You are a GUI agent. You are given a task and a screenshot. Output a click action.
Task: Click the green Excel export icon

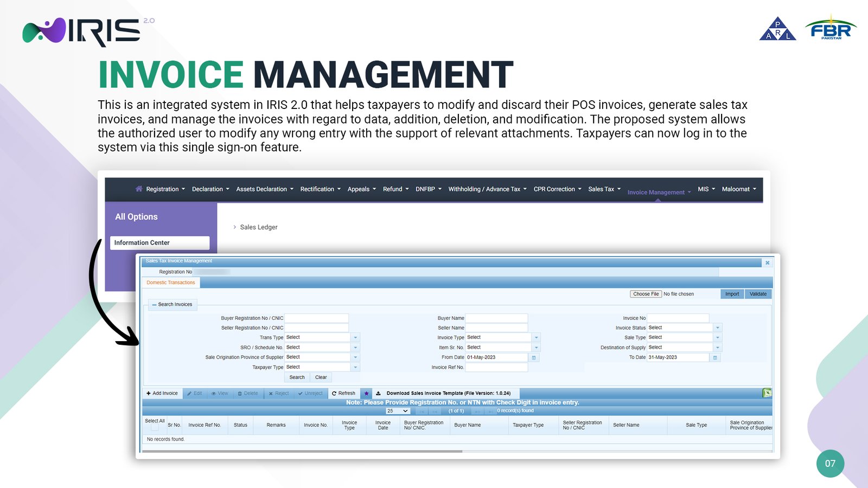pyautogui.click(x=767, y=393)
